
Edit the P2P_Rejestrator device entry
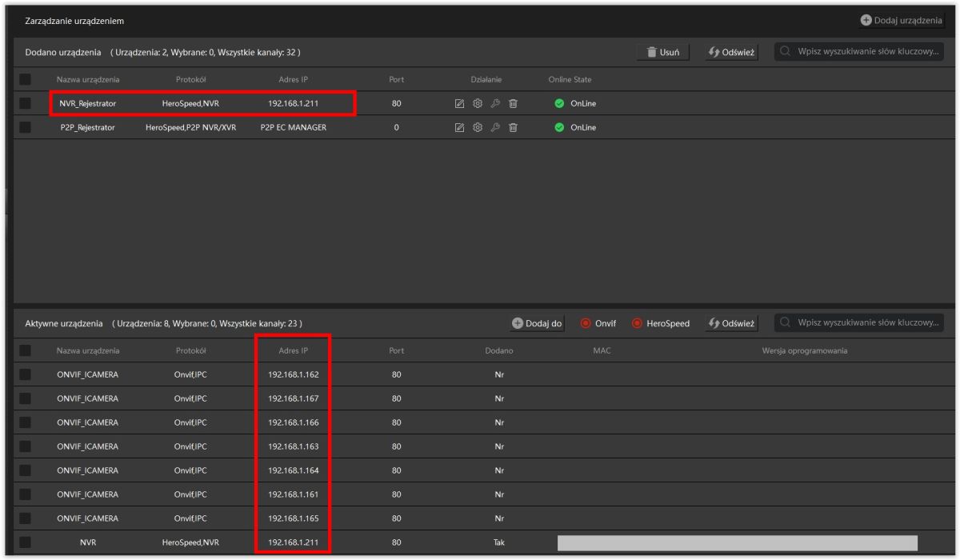tap(460, 127)
